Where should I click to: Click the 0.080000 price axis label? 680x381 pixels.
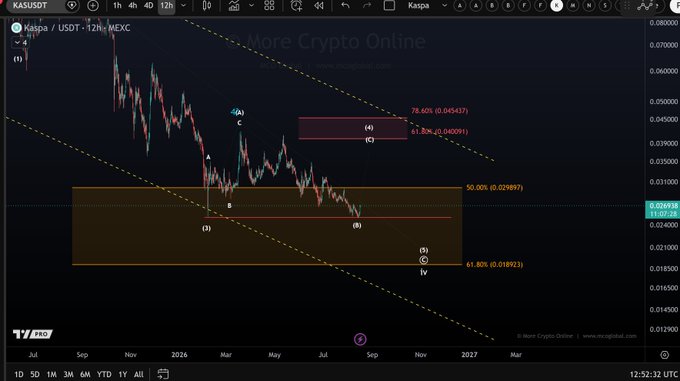(x=664, y=23)
